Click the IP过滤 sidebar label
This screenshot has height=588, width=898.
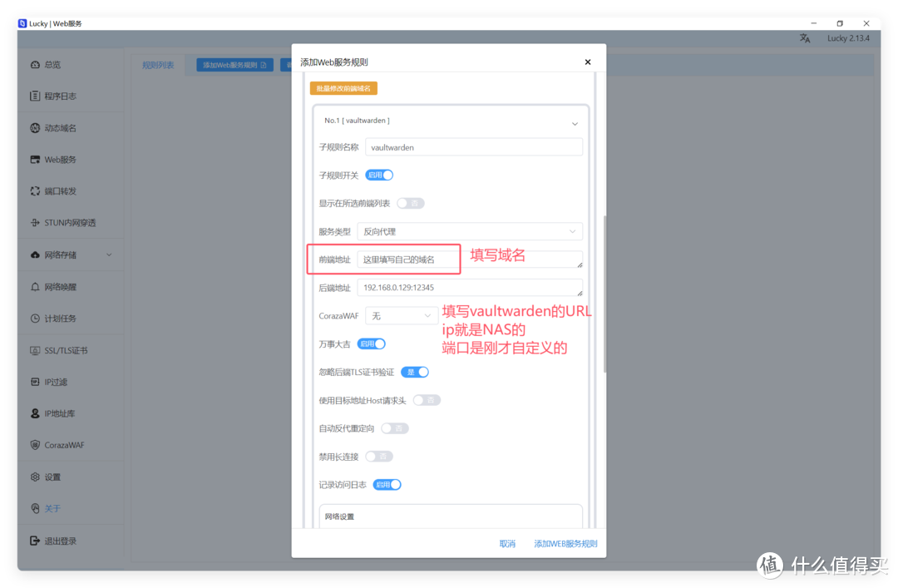click(x=56, y=382)
